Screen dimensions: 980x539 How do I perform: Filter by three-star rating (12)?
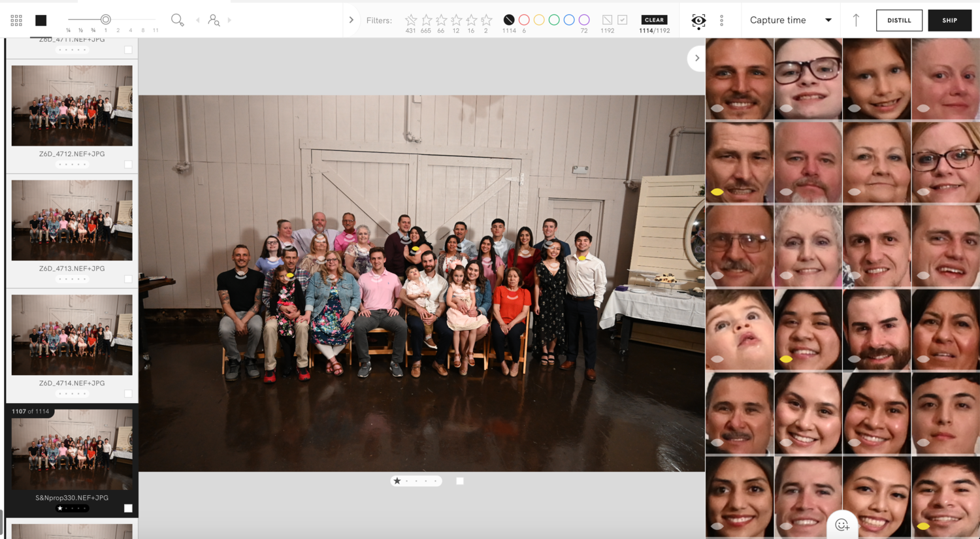click(456, 20)
